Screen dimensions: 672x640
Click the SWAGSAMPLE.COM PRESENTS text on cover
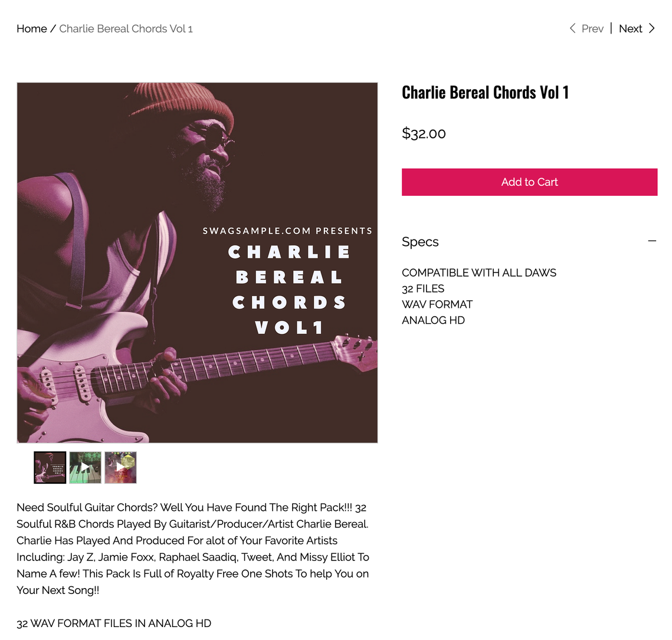(x=287, y=231)
